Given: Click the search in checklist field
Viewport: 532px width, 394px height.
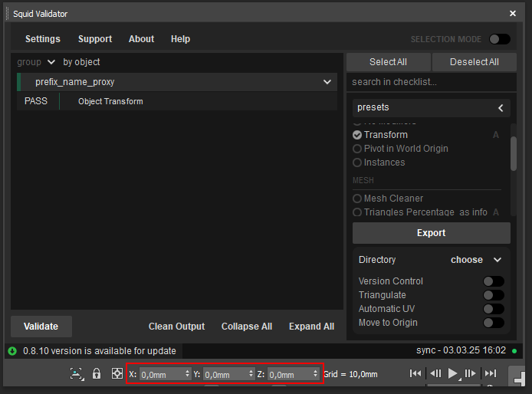Looking at the screenshot, I should click(432, 82).
